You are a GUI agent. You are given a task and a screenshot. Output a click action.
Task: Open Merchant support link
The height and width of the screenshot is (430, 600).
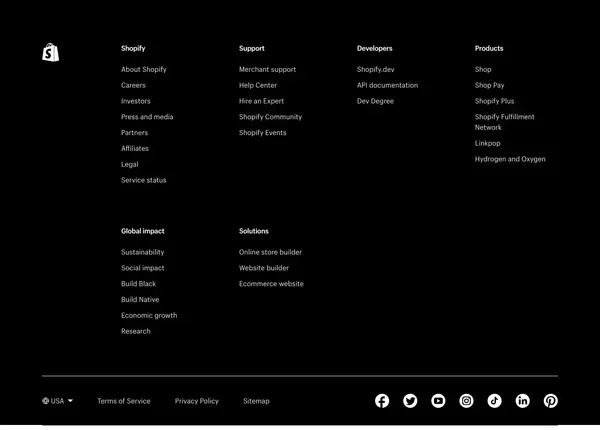pos(267,69)
